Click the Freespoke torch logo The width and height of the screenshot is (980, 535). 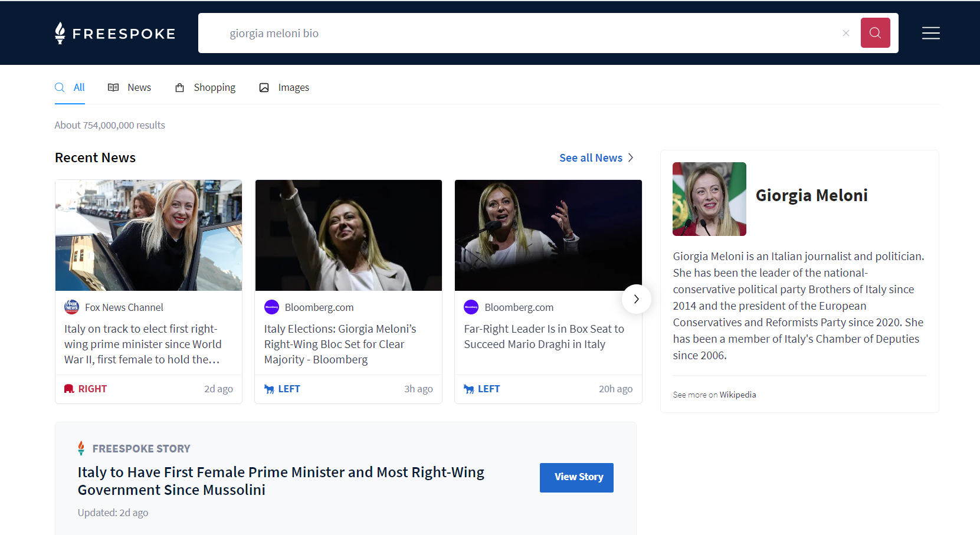tap(60, 33)
